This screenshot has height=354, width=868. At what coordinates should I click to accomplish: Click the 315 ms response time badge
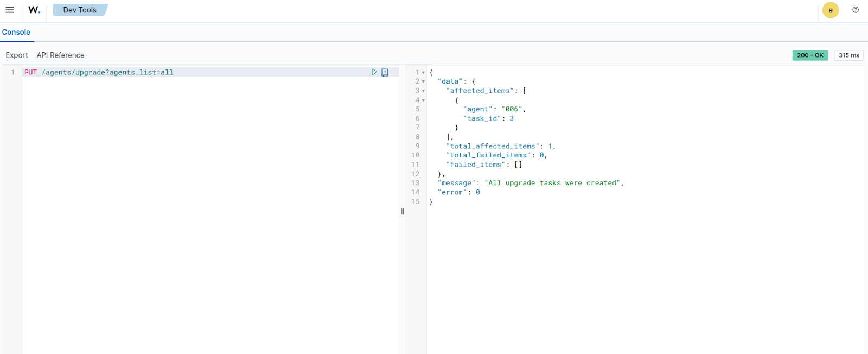pos(848,55)
